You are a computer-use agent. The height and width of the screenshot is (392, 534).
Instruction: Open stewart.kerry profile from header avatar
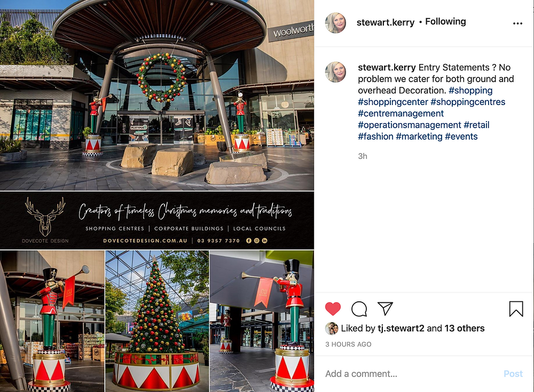335,23
